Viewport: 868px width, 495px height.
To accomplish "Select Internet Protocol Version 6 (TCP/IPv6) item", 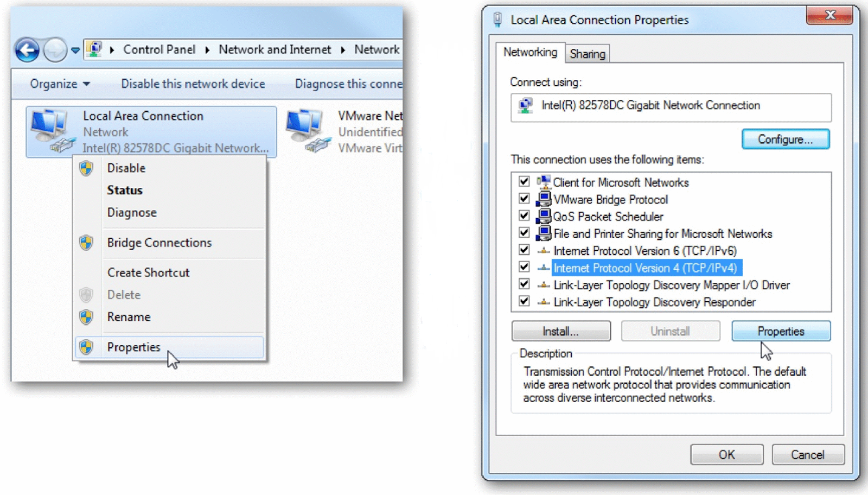I will coord(645,251).
